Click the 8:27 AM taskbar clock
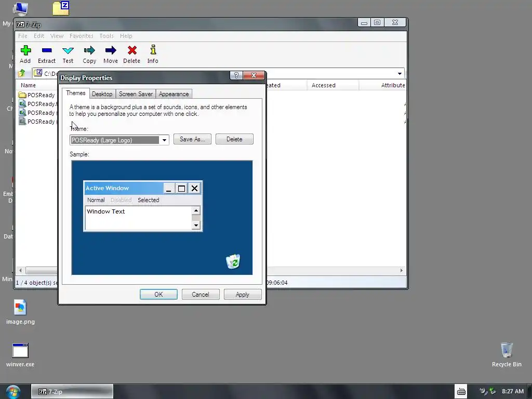Viewport: 532px width, 399px height. pyautogui.click(x=513, y=391)
